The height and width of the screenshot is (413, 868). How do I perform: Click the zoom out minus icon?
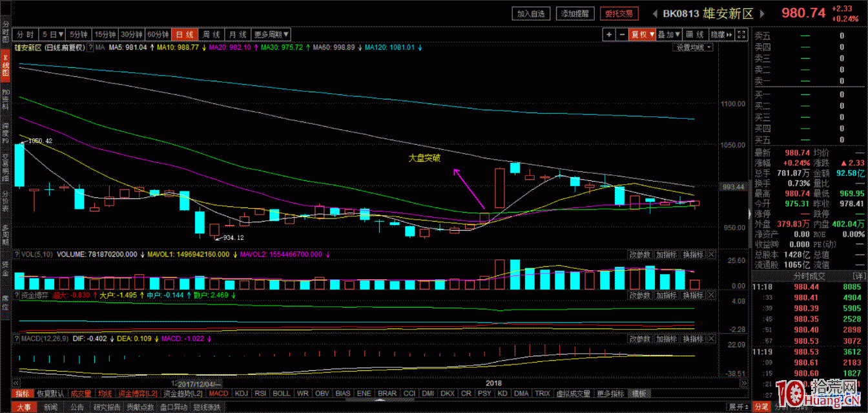click(x=621, y=34)
